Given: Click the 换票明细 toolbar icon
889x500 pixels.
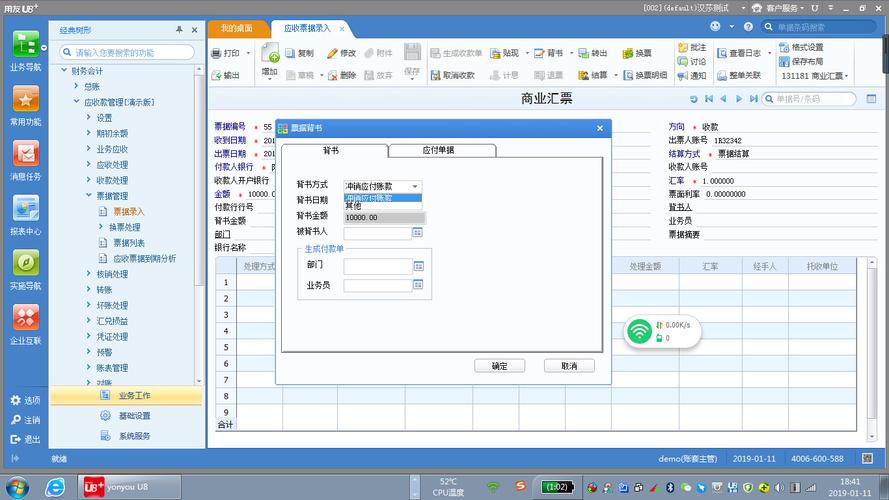Looking at the screenshot, I should 628,75.
